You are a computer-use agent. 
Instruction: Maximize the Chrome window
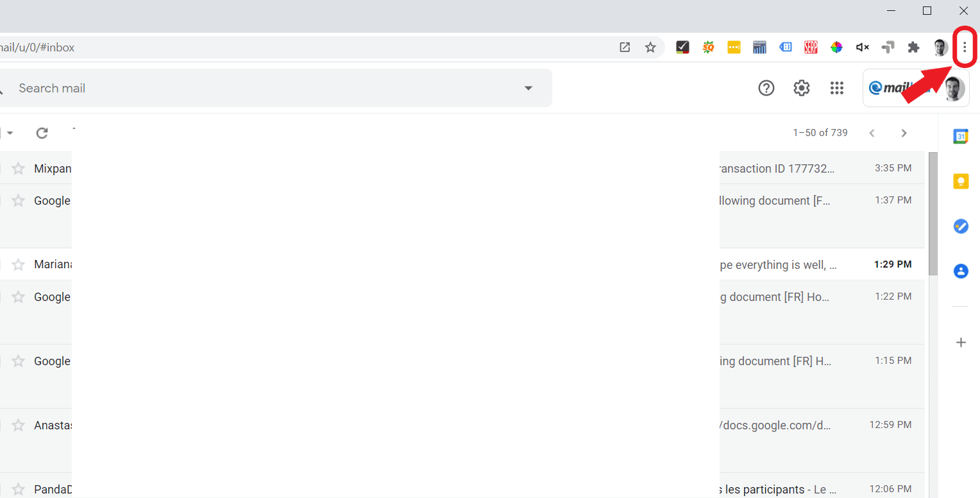pos(927,10)
